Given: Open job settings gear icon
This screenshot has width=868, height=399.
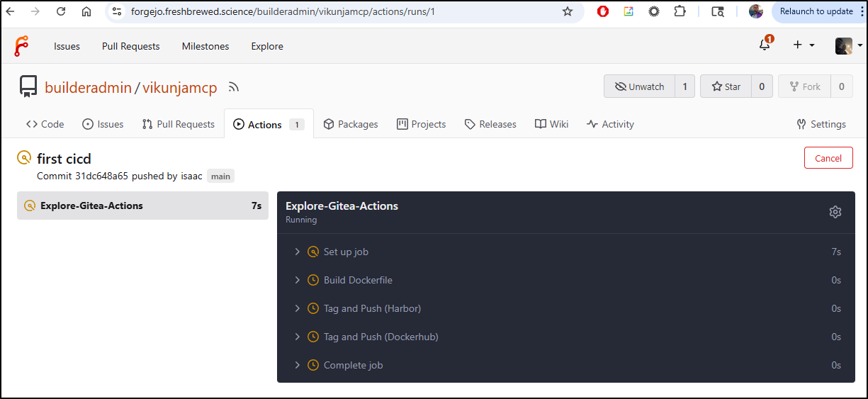Looking at the screenshot, I should tap(835, 212).
